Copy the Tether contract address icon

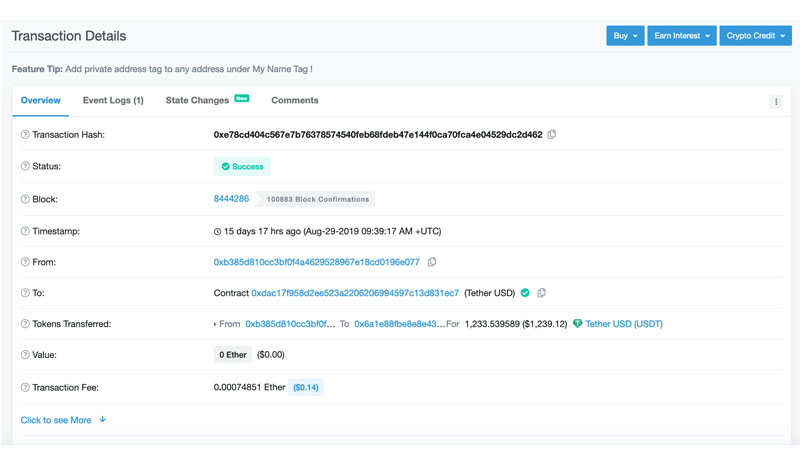pyautogui.click(x=541, y=293)
